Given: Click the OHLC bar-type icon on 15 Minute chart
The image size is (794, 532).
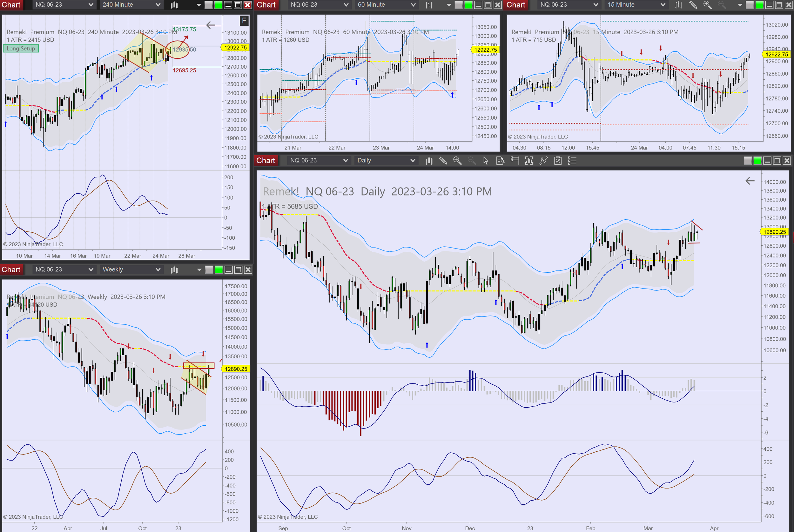Looking at the screenshot, I should click(x=678, y=5).
